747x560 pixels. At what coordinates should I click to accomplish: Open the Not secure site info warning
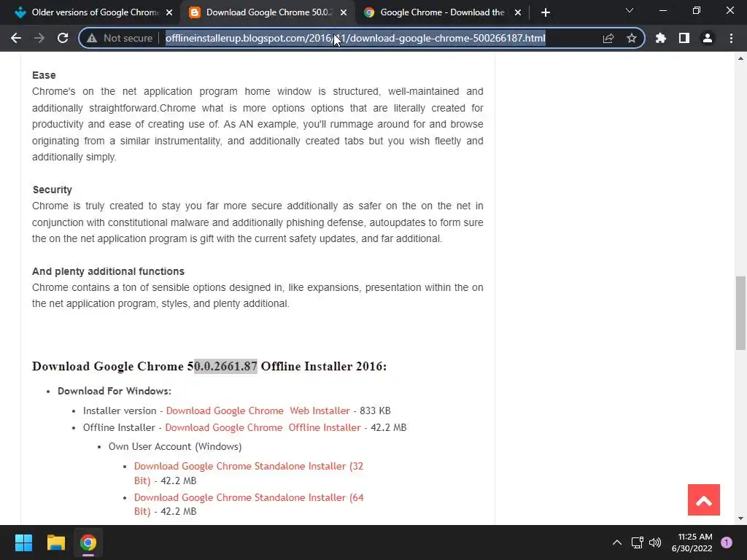(x=120, y=38)
